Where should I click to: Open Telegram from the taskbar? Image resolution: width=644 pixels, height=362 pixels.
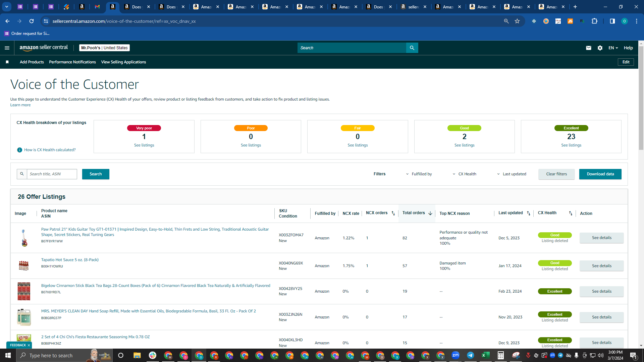click(x=470, y=355)
